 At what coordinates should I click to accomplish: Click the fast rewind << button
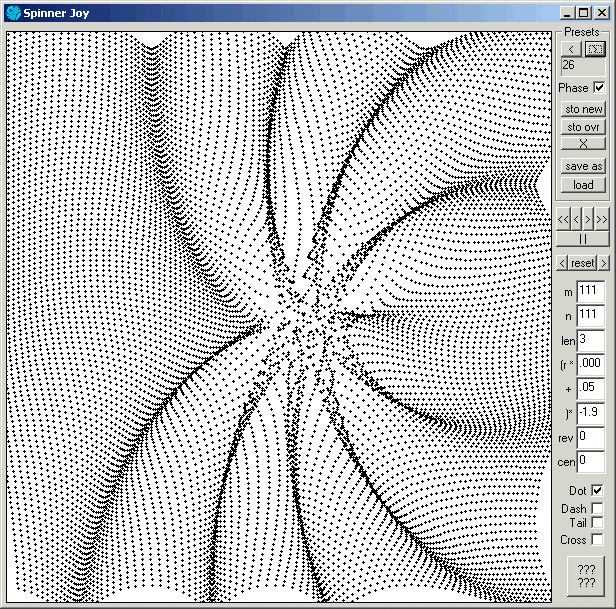564,219
